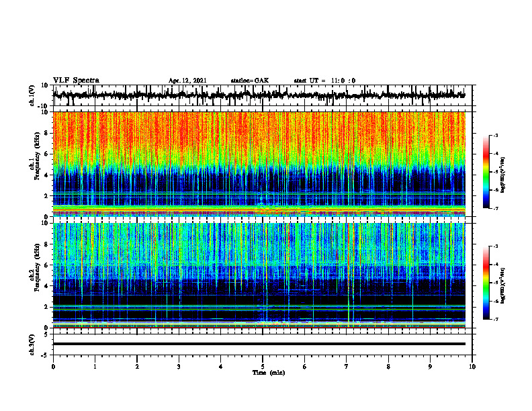The width and height of the screenshot is (532, 411).
Task: Click the "3" tick on the time axis
Action: point(179,367)
